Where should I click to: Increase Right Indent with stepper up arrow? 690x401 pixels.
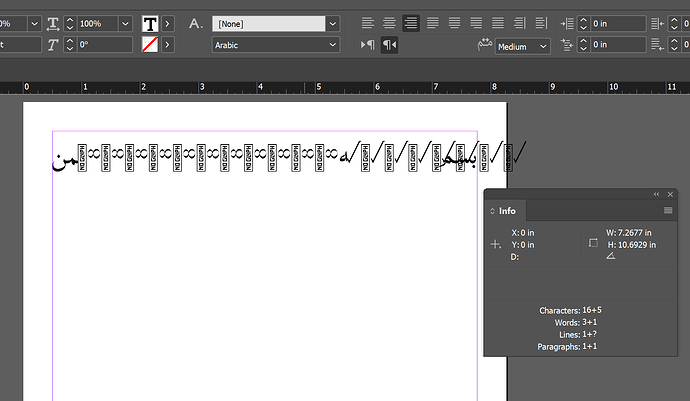pos(674,20)
